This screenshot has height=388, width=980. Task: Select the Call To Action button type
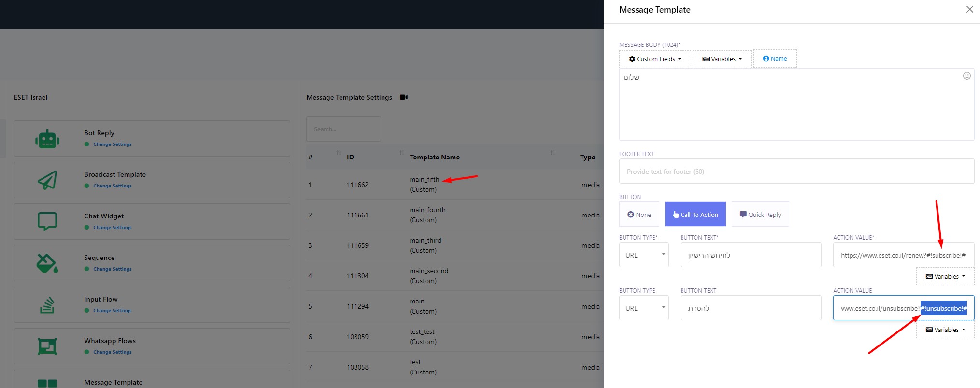[695, 215]
